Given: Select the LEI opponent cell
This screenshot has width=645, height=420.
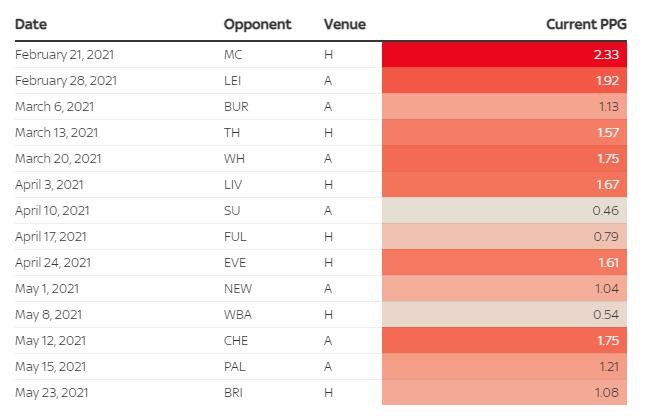Looking at the screenshot, I should (x=233, y=81).
